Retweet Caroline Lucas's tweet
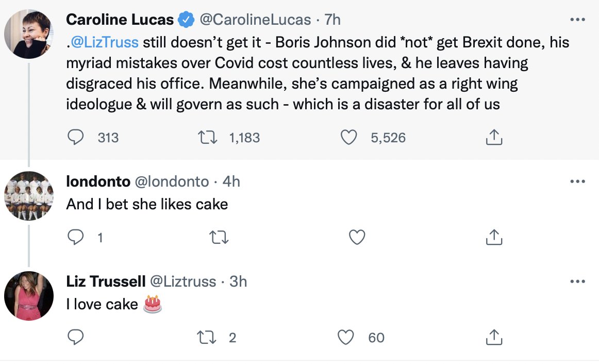This screenshot has height=364, width=599. [x=207, y=137]
